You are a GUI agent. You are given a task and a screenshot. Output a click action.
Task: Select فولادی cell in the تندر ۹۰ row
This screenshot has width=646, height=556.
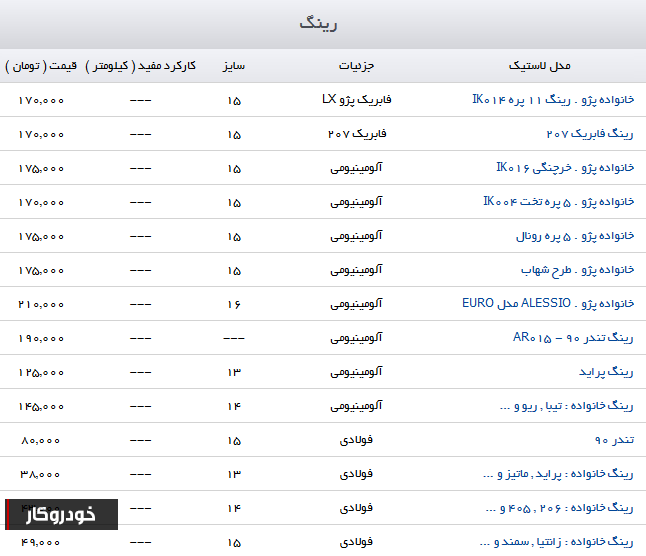(x=356, y=440)
